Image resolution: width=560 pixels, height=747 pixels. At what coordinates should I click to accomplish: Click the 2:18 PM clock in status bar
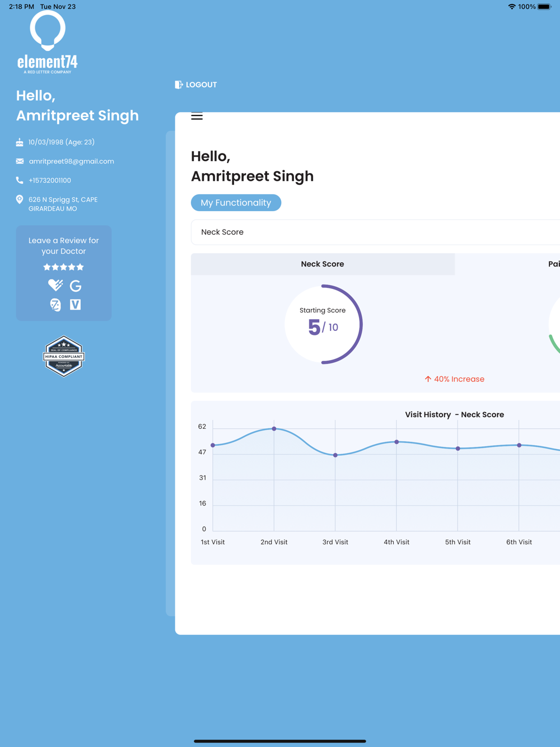pos(21,7)
